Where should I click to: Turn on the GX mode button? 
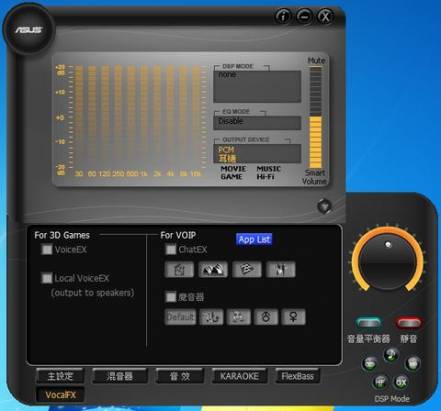coord(401,382)
